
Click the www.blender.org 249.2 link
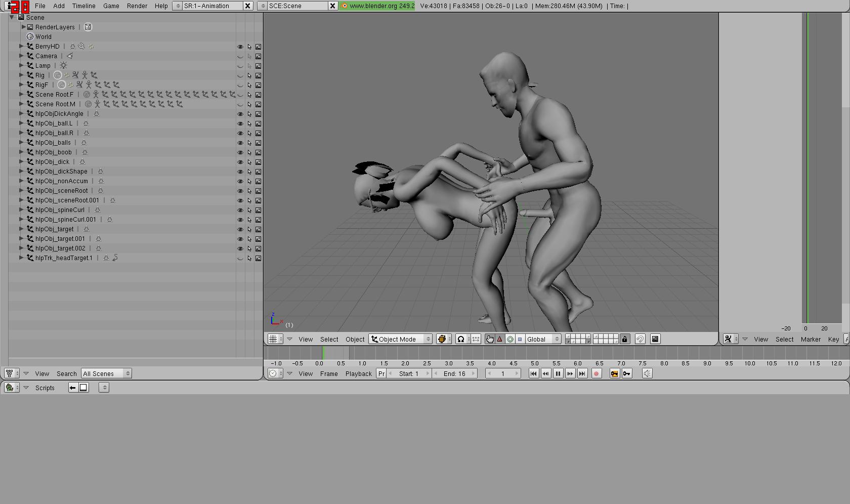(x=377, y=6)
